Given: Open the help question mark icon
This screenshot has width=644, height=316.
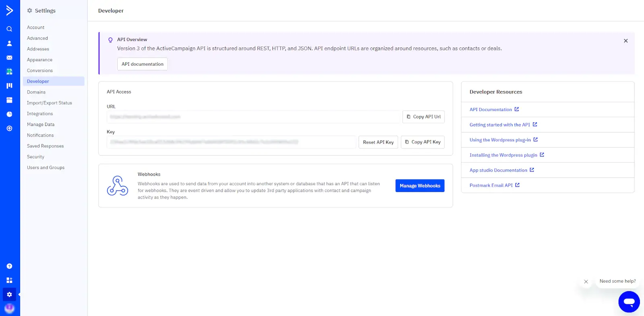Looking at the screenshot, I should [x=9, y=266].
